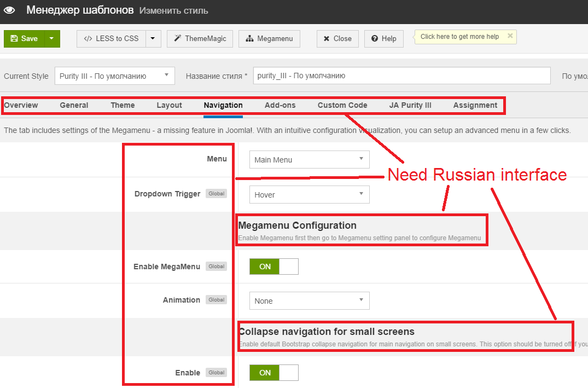Viewport: 588px width, 388px height.
Task: Open the Current Style dropdown
Action: [x=114, y=76]
